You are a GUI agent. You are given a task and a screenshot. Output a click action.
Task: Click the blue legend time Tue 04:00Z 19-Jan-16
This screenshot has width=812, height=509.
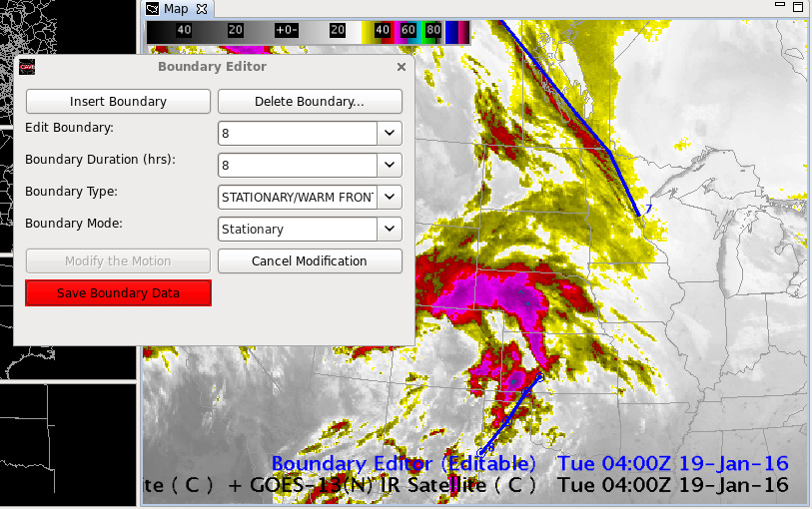pyautogui.click(x=673, y=463)
